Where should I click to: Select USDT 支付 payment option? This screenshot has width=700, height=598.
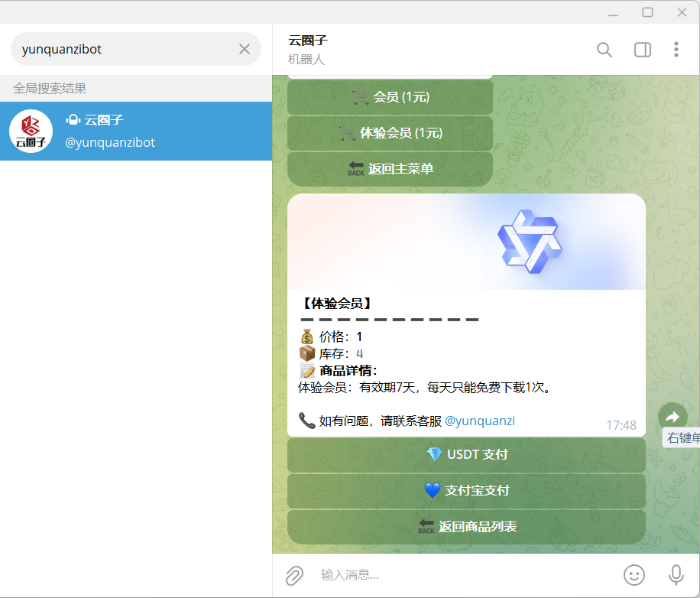466,454
